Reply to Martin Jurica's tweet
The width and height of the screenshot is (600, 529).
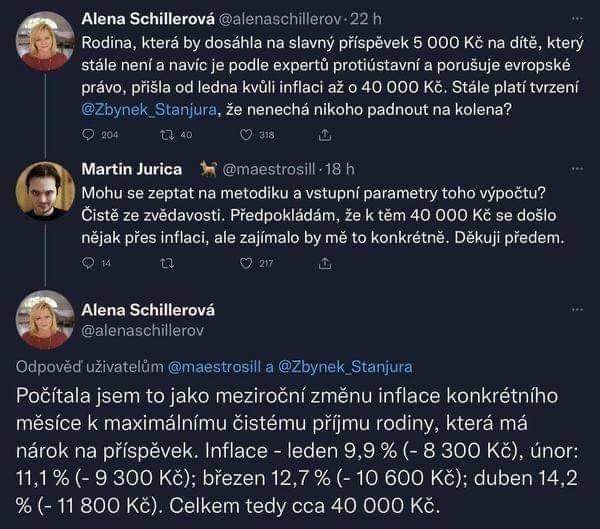pyautogui.click(x=89, y=264)
